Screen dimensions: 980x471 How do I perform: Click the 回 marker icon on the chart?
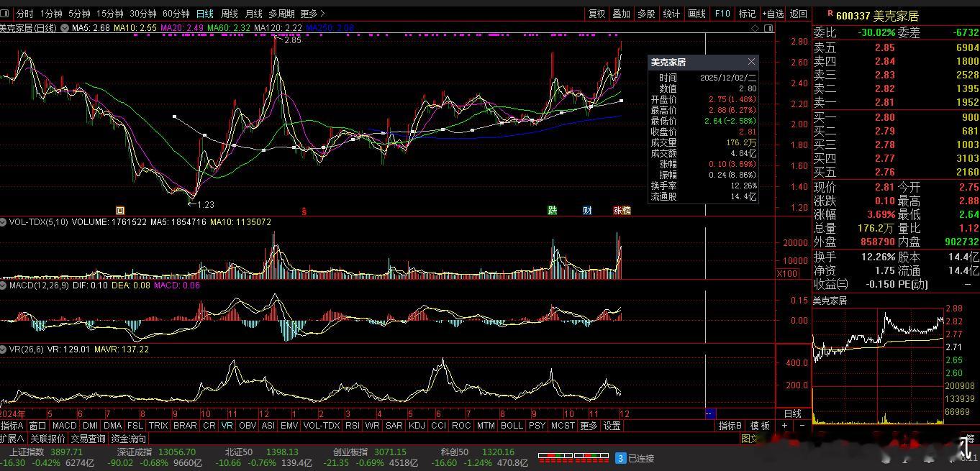click(120, 211)
